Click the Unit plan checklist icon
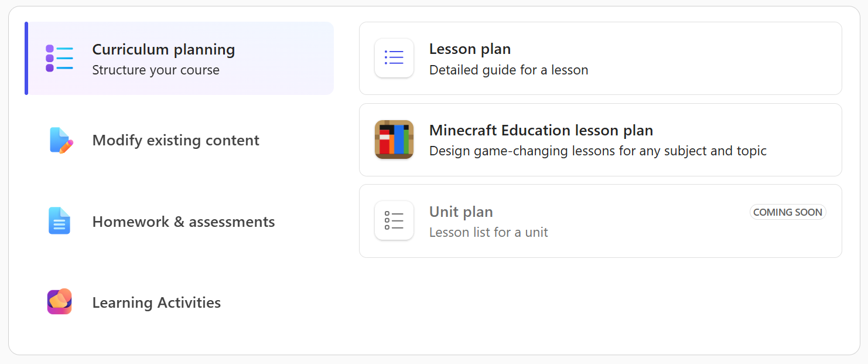Viewport: 868px width, 364px height. [x=394, y=220]
